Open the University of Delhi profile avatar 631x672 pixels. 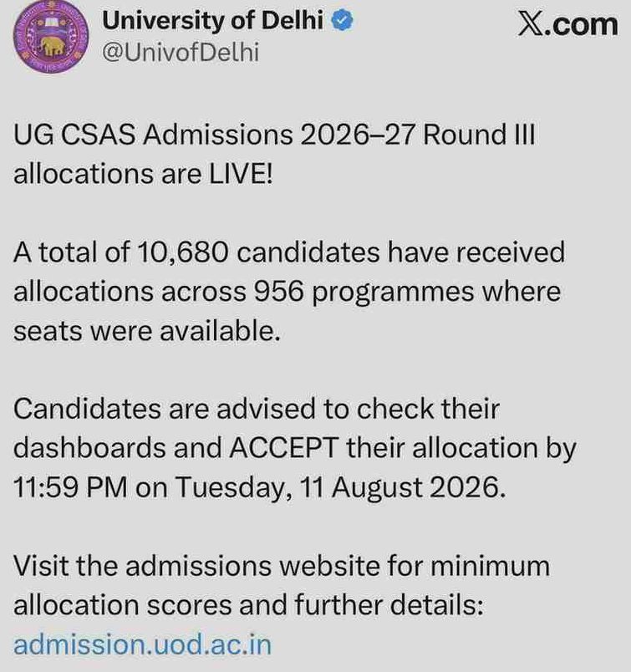[52, 37]
